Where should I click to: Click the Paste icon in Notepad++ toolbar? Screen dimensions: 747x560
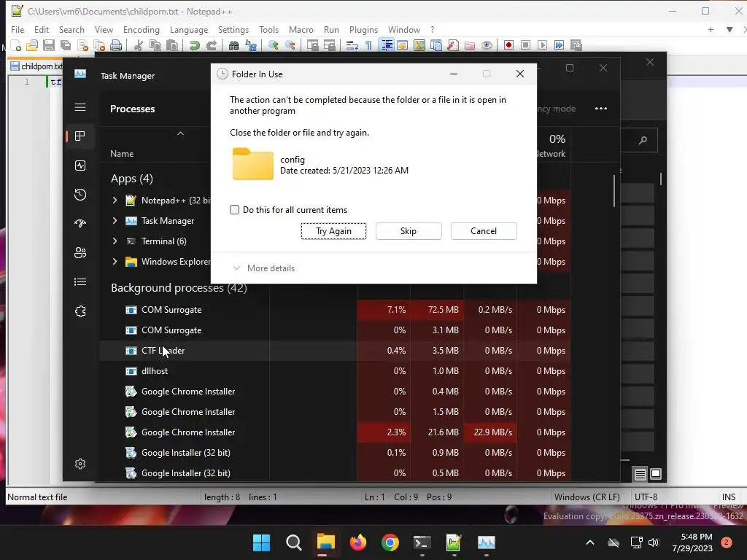click(x=172, y=45)
